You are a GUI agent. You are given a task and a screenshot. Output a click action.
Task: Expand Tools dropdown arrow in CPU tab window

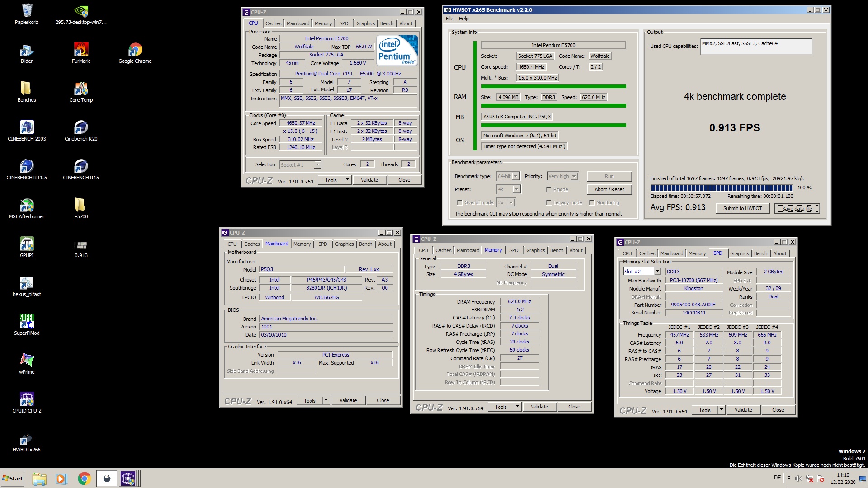click(347, 180)
